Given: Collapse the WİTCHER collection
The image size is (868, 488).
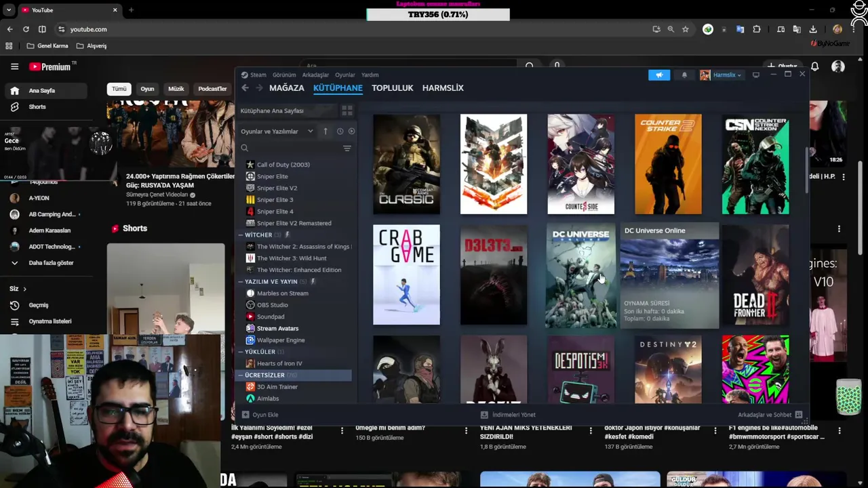Looking at the screenshot, I should pos(241,235).
